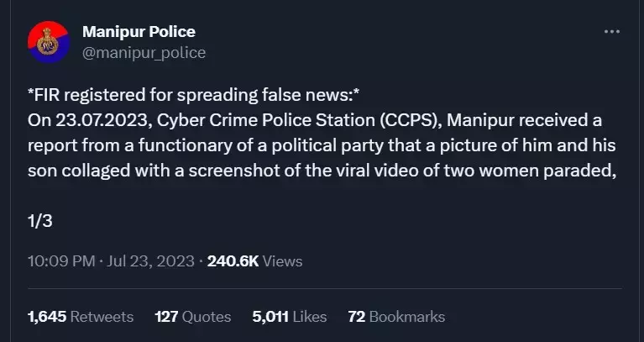Open the @manipur_police handle link
644x342 pixels.
point(144,53)
